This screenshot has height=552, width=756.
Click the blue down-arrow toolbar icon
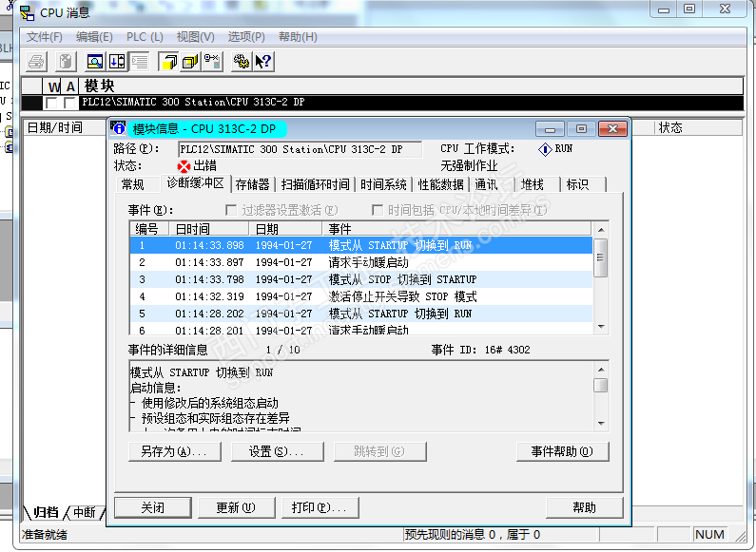pos(117,62)
